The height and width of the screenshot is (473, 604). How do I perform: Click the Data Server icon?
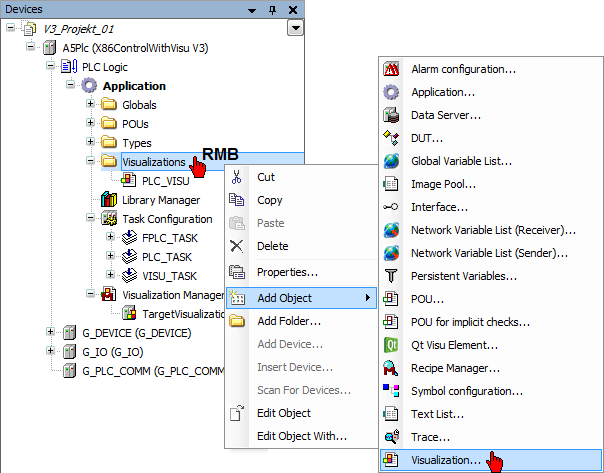tap(391, 115)
